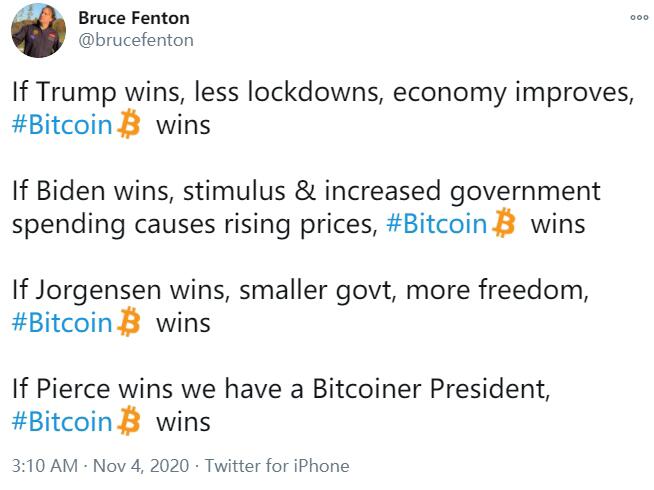Open the @brucefenton handle link

click(x=135, y=40)
